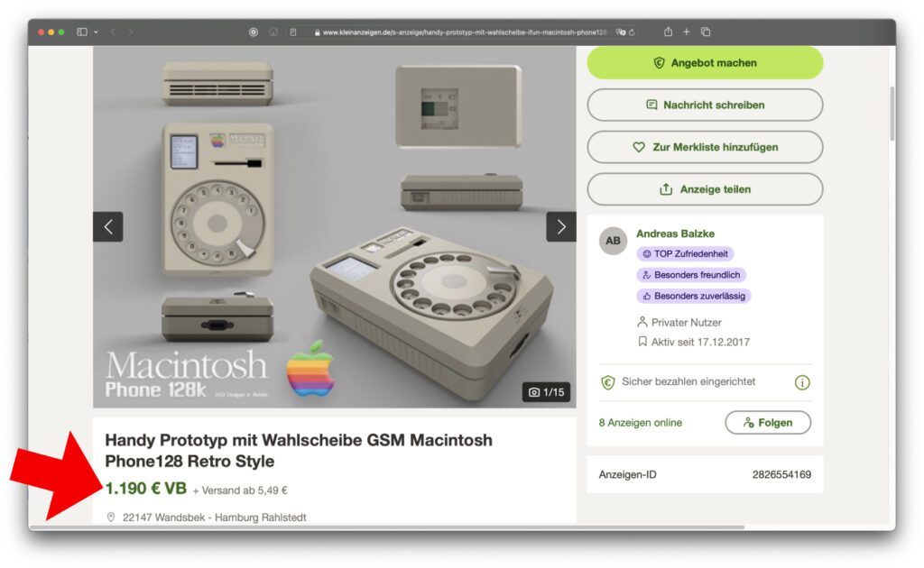
Task: Show the next listing photo
Action: pyautogui.click(x=561, y=226)
